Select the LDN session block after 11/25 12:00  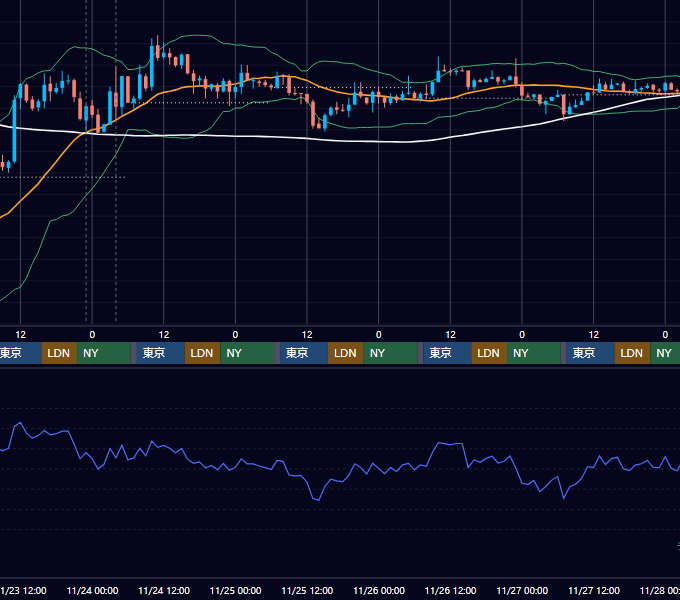tap(346, 353)
